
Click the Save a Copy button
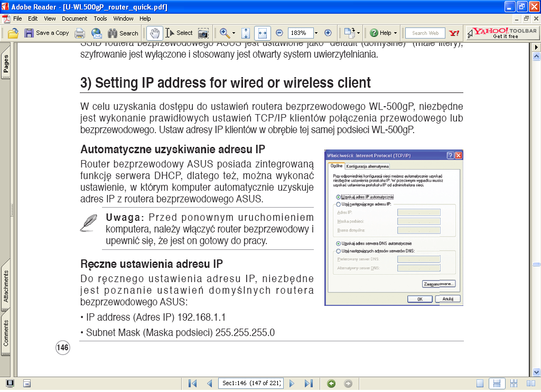click(x=46, y=33)
